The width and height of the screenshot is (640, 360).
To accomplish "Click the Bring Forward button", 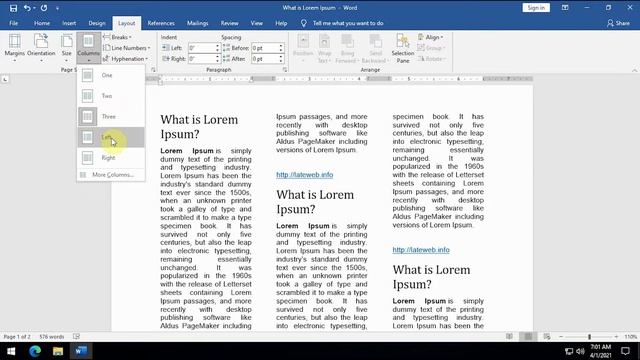I will tap(347, 48).
